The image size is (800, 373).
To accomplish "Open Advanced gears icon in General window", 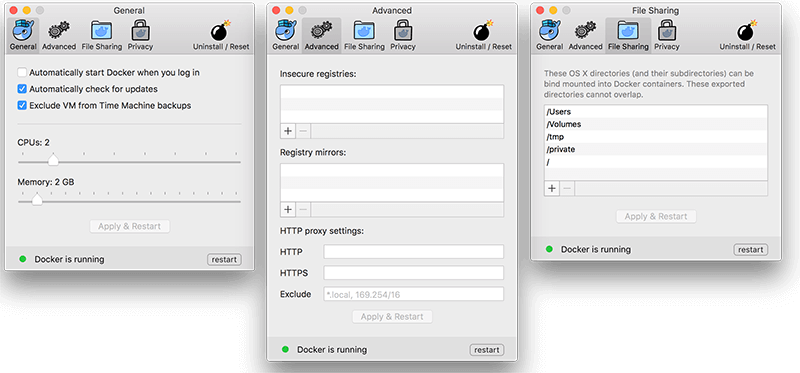I will pyautogui.click(x=59, y=31).
